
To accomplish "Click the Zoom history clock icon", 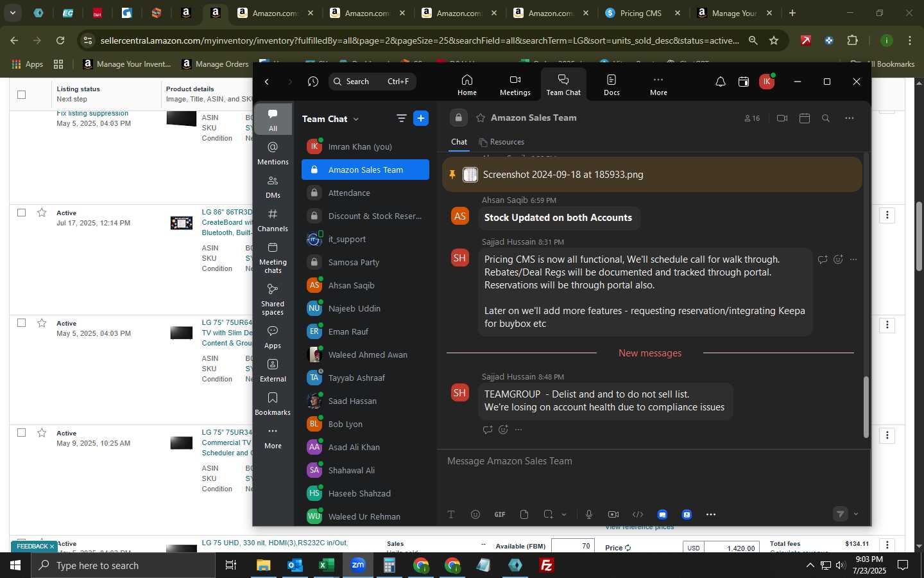I will [x=313, y=82].
